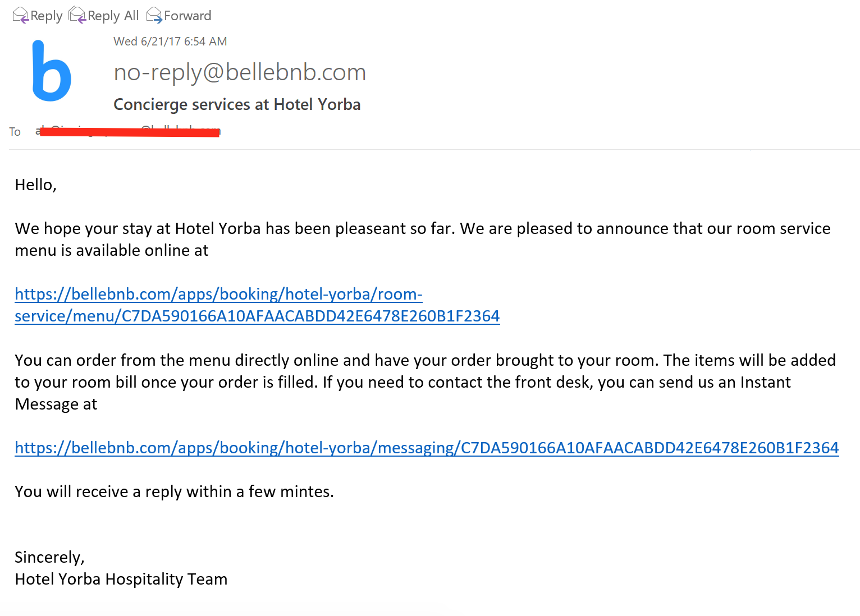860x616 pixels.
Task: Click the Sincerely closing line
Action: 50,557
